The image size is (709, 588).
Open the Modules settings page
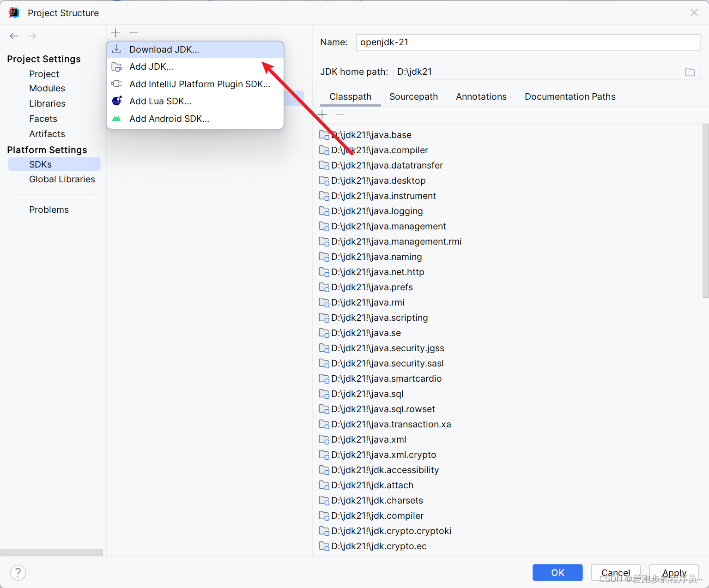pos(47,88)
